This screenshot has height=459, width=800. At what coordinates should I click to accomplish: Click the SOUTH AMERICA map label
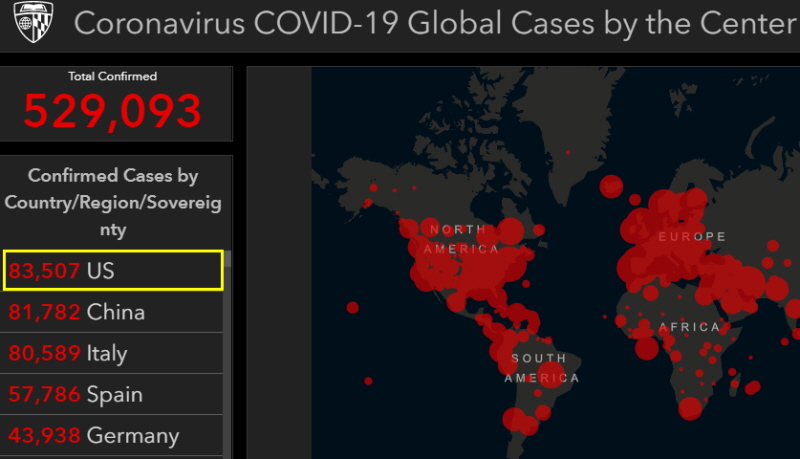pyautogui.click(x=541, y=368)
